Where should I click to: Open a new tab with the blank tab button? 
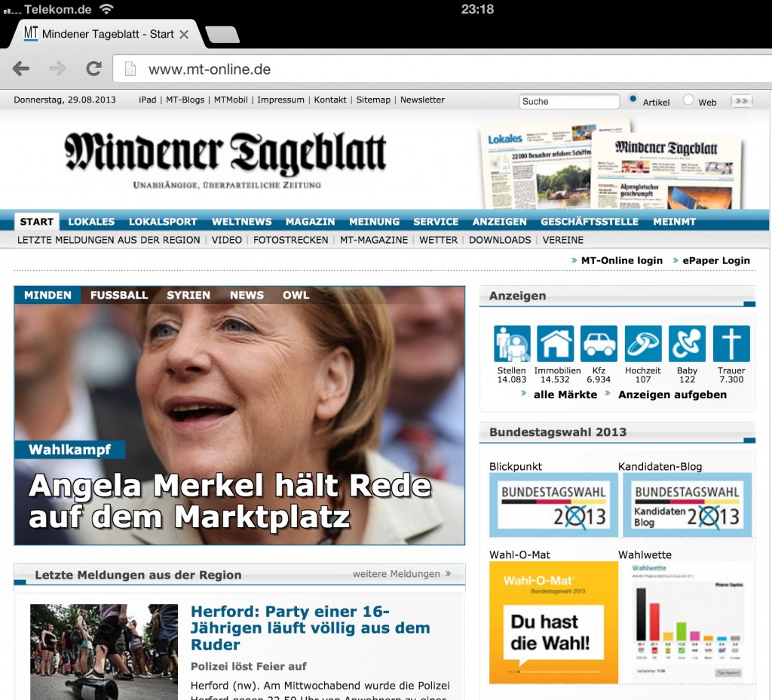point(222,35)
